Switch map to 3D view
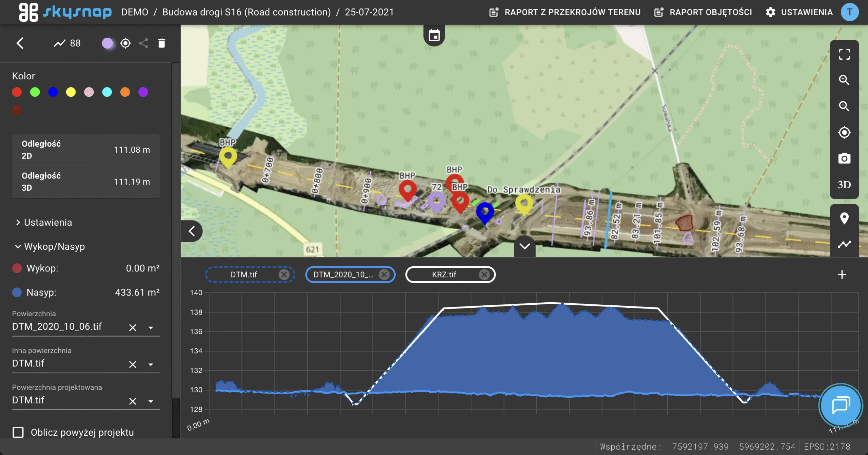 (x=844, y=185)
